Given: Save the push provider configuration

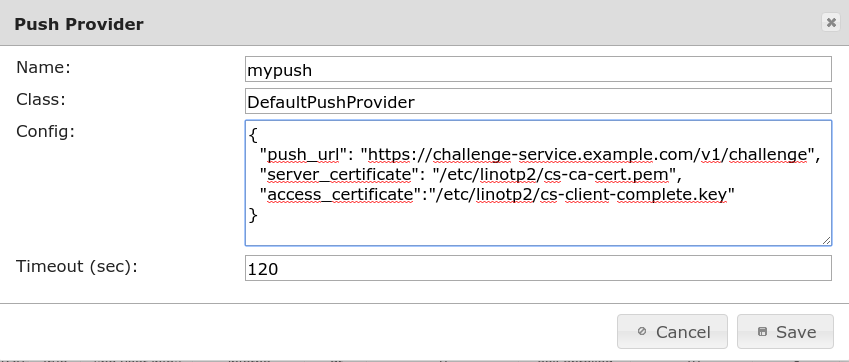Looking at the screenshot, I should [785, 332].
